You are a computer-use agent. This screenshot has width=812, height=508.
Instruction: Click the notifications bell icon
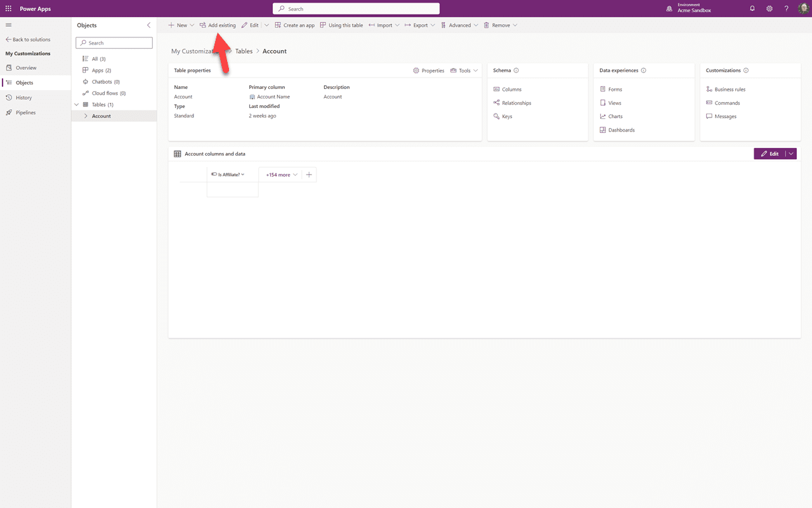coord(752,9)
